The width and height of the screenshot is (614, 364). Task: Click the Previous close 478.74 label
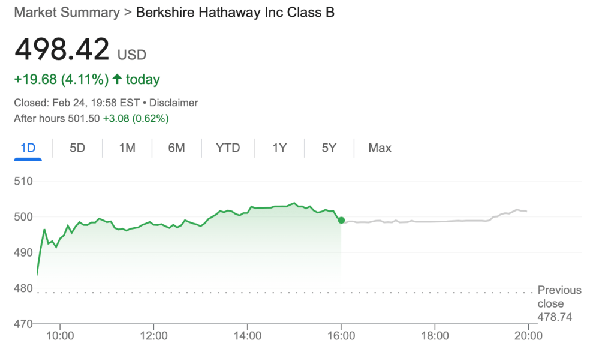point(559,303)
